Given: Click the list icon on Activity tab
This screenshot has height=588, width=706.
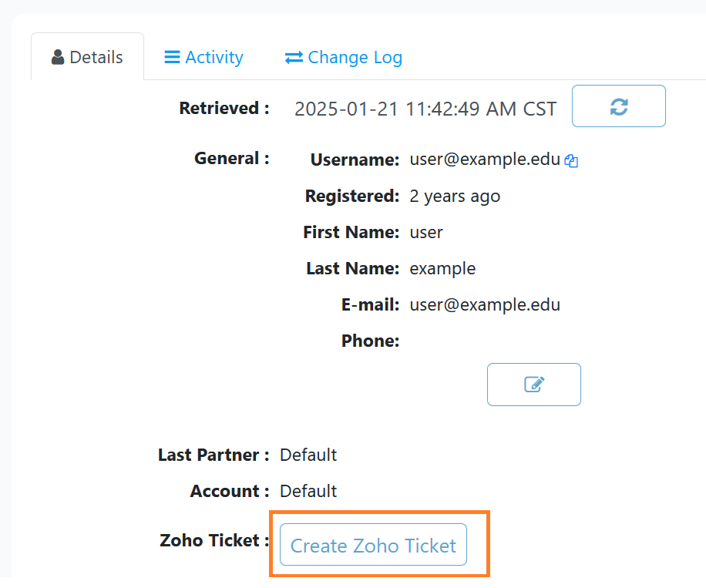Looking at the screenshot, I should [172, 57].
